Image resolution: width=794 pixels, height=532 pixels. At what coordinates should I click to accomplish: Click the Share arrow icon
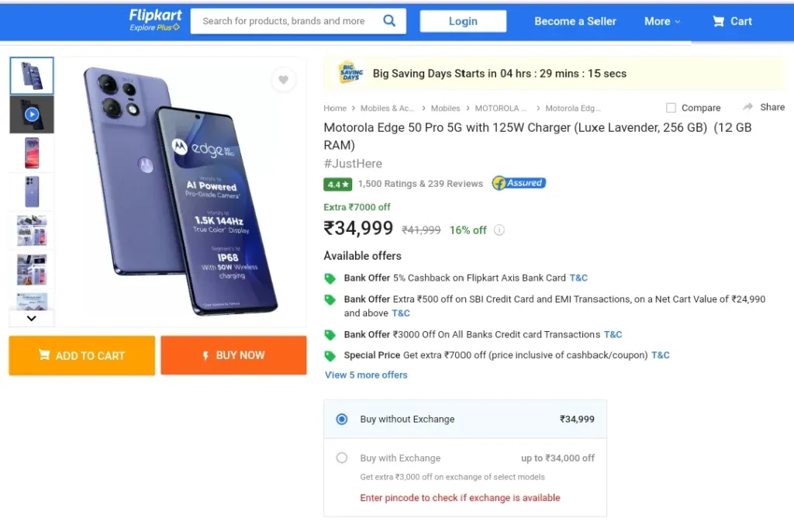748,107
